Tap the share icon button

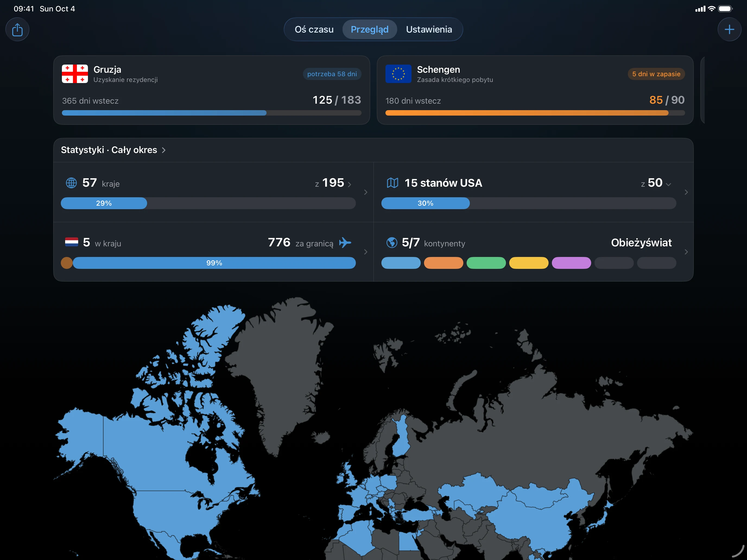17,29
